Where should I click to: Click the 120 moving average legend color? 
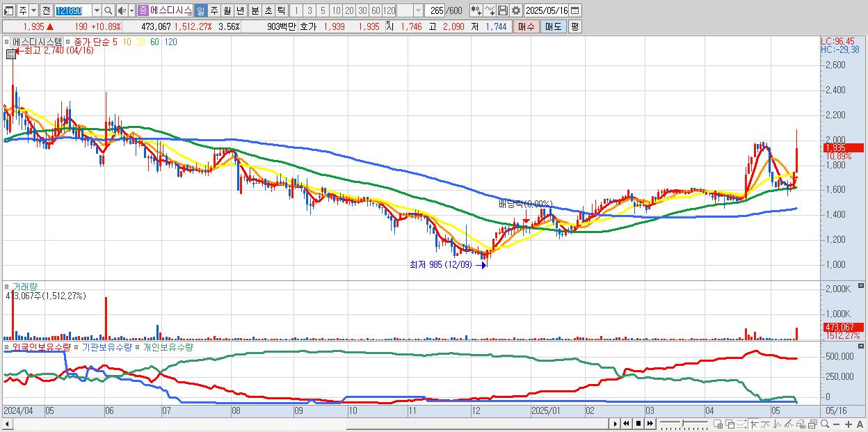click(x=170, y=42)
